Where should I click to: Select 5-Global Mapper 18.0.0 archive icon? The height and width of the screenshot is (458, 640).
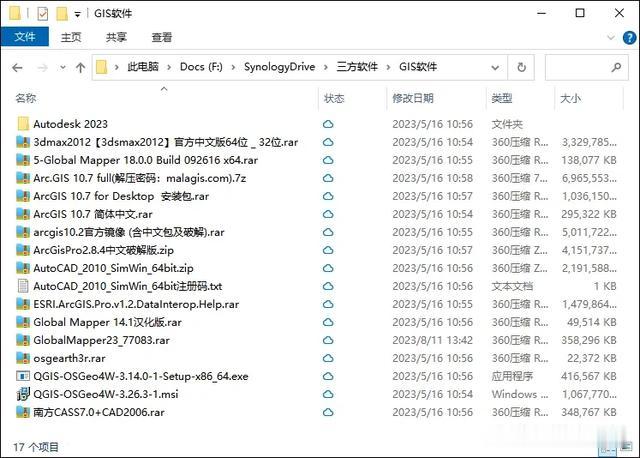pos(23,160)
